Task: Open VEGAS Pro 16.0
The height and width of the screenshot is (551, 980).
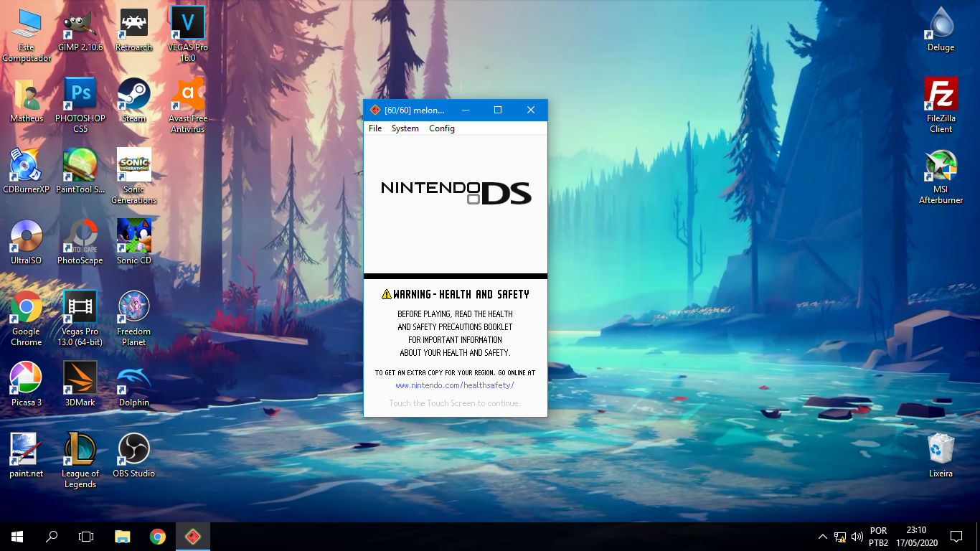Action: (187, 23)
